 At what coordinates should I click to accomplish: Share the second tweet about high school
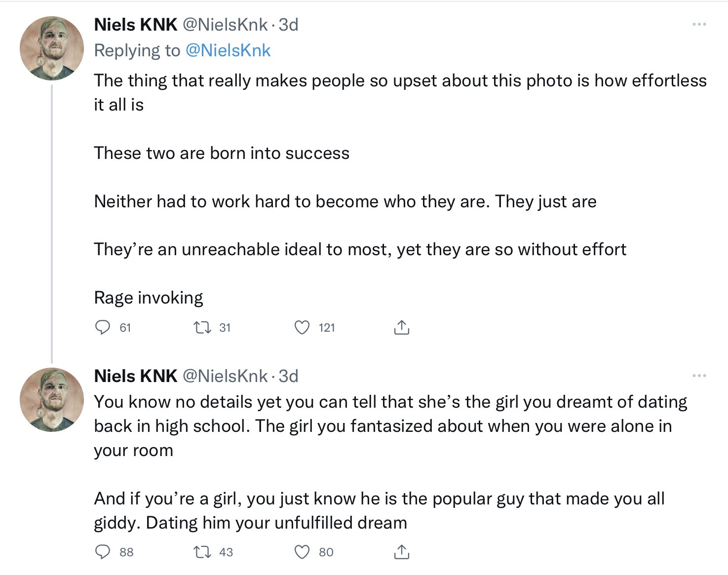pyautogui.click(x=402, y=552)
